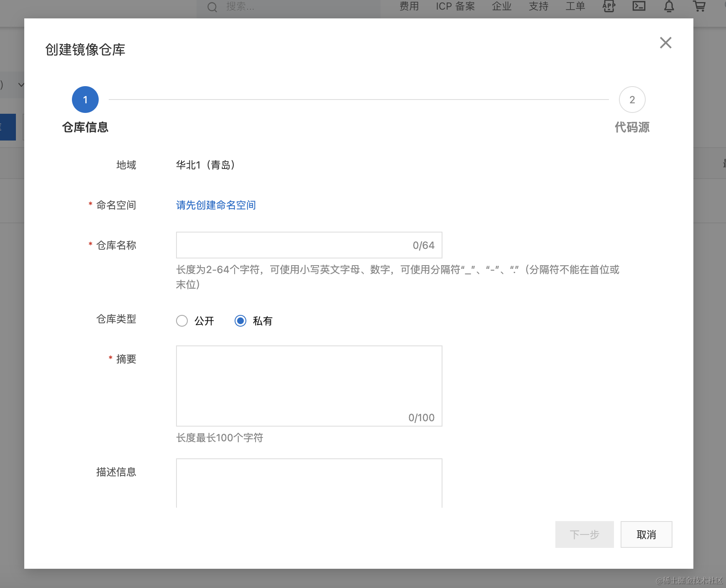Open the ICP 备案 menu
The image size is (726, 588).
click(455, 6)
